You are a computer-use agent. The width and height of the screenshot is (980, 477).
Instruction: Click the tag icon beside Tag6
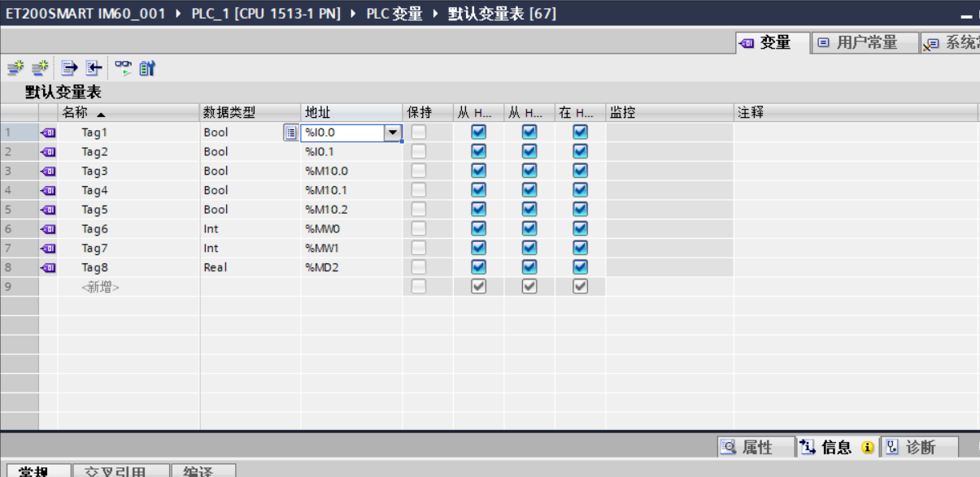pos(48,229)
